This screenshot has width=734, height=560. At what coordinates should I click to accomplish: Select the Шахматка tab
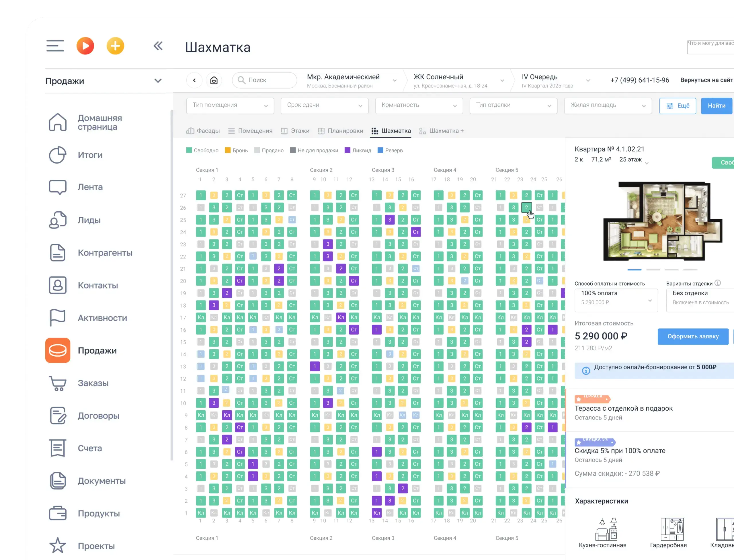click(x=391, y=131)
